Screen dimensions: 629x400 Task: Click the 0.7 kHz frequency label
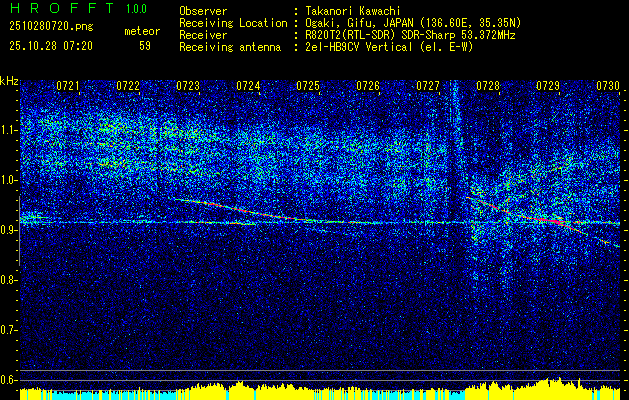[x=7, y=331]
